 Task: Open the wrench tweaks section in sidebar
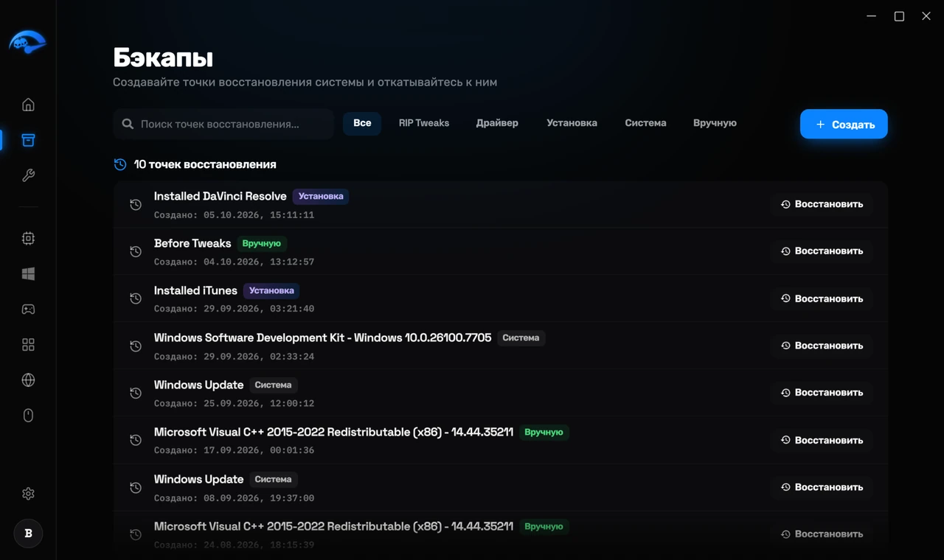[28, 175]
